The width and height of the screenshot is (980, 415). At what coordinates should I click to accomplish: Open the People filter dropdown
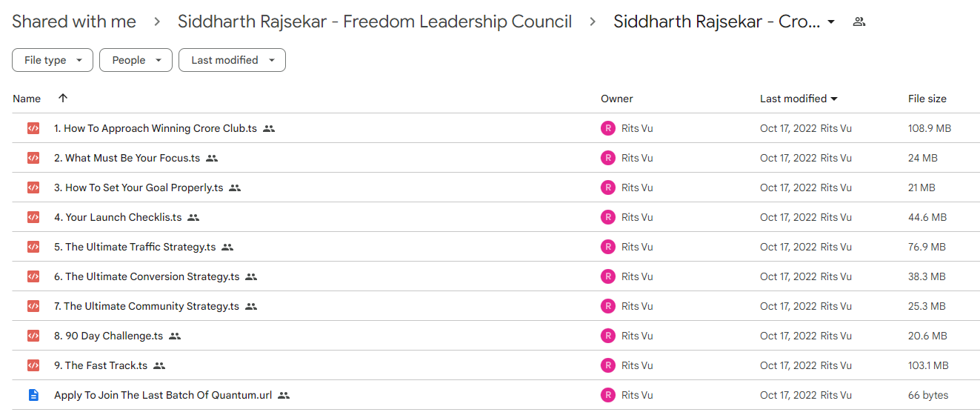136,60
